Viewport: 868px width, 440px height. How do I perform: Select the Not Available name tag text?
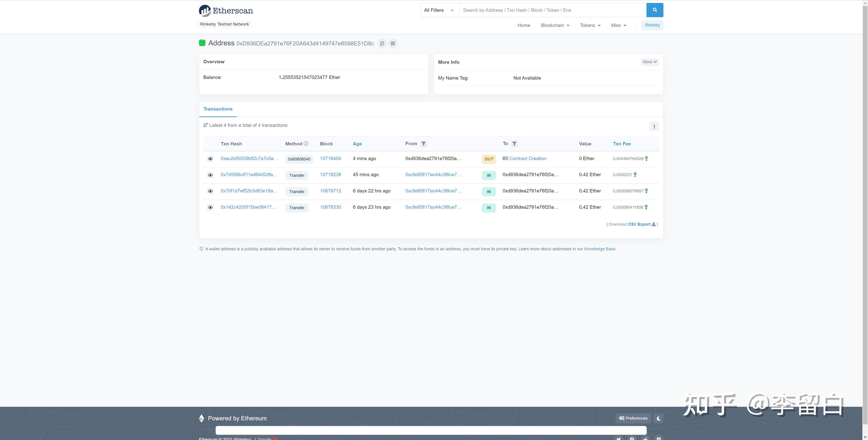click(527, 78)
